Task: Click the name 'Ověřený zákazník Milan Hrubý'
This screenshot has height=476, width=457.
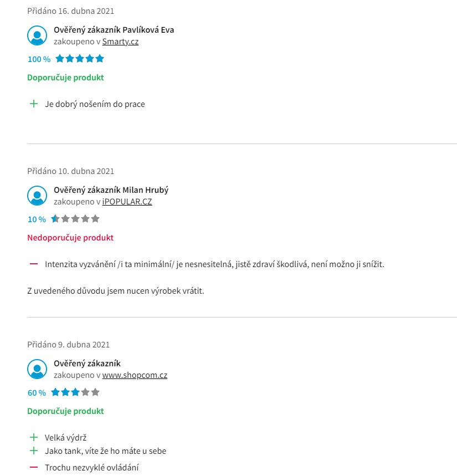Action: [x=111, y=190]
